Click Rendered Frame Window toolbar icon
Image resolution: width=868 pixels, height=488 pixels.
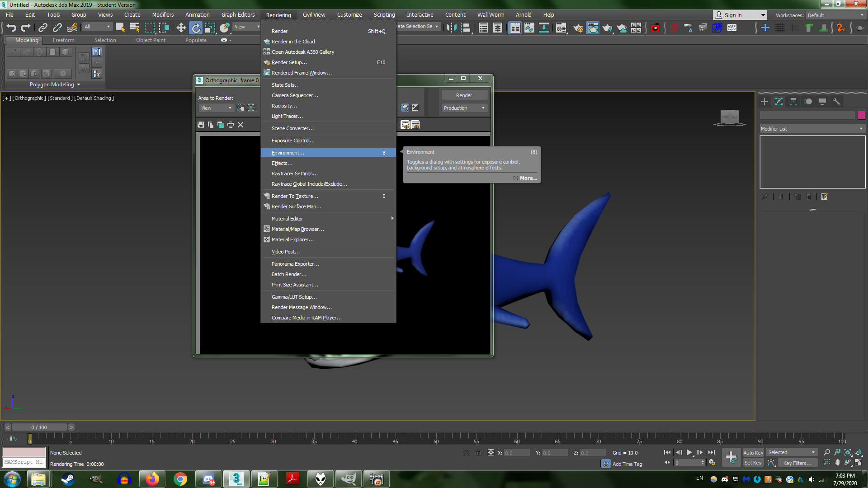click(593, 28)
